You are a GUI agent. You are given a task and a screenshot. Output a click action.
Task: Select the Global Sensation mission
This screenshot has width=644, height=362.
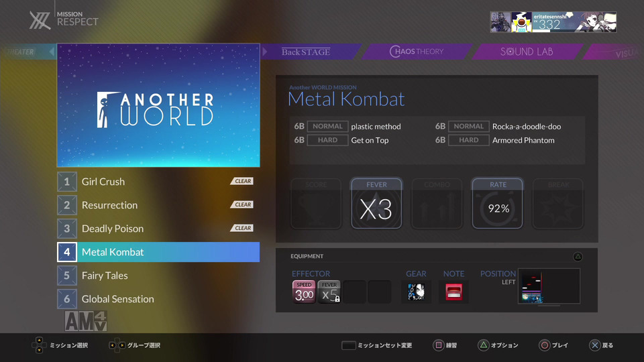pos(158,298)
